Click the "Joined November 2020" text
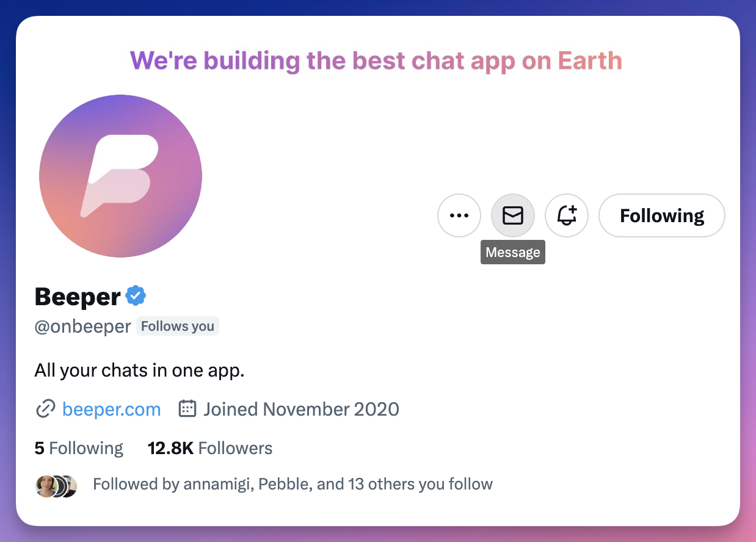756x542 pixels. coord(301,409)
